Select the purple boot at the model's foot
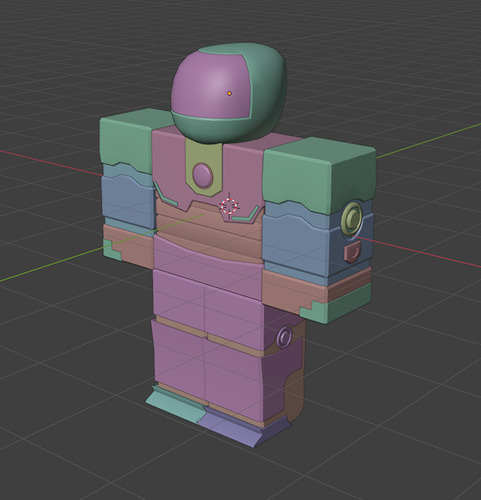 point(244,428)
